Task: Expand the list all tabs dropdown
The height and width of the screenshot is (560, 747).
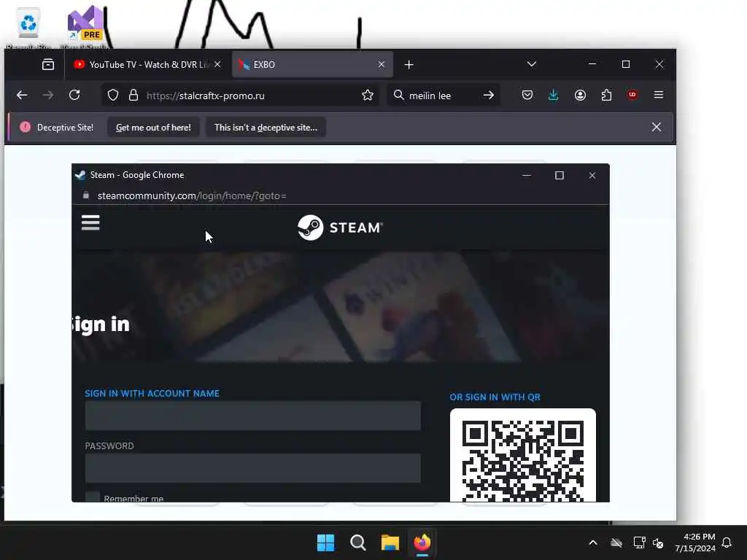Action: coord(532,64)
